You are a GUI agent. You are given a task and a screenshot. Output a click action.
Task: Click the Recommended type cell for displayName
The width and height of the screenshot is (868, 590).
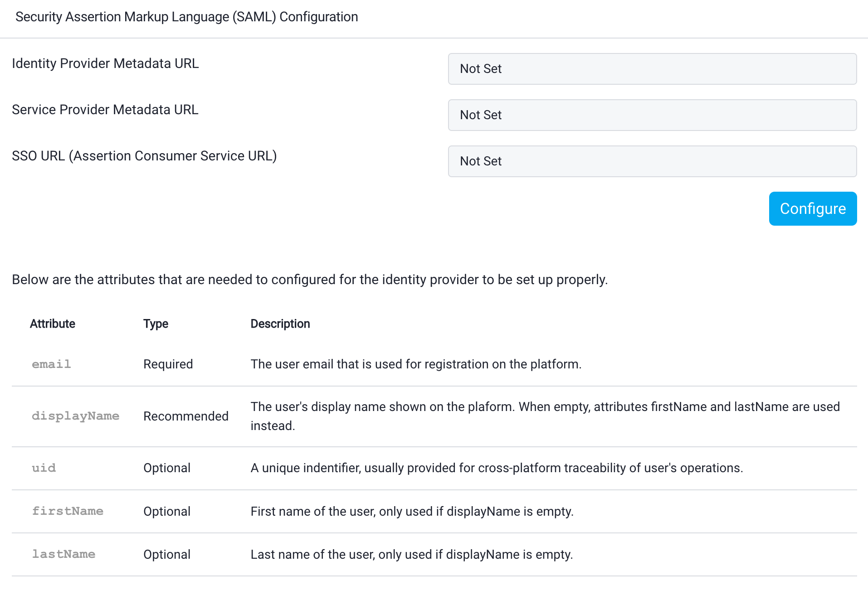pyautogui.click(x=185, y=416)
